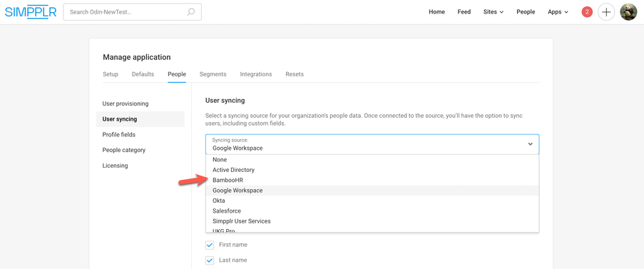Choose Active Directory option
Viewport: 644px width, 269px height.
pyautogui.click(x=372, y=170)
